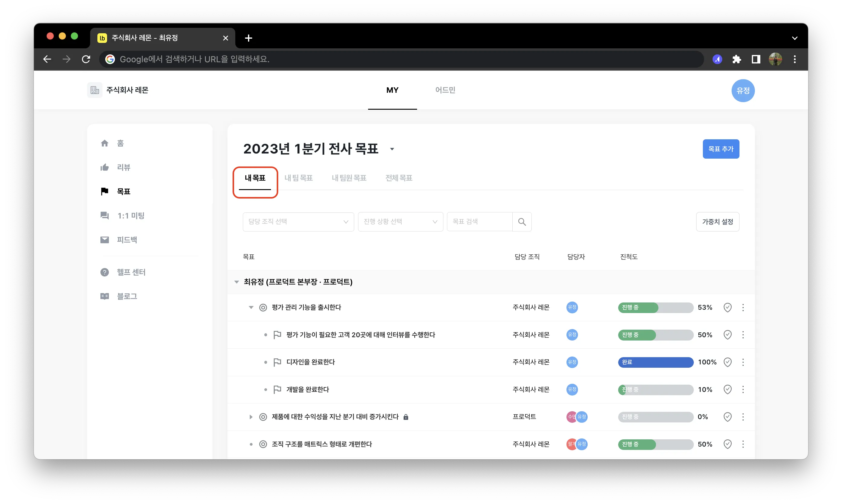842x504 pixels.
Task: Focus the 목표 검색 search field
Action: pyautogui.click(x=480, y=222)
